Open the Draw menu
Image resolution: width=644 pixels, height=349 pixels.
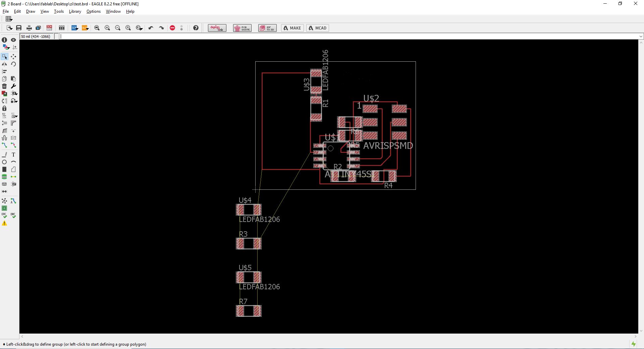tap(31, 11)
